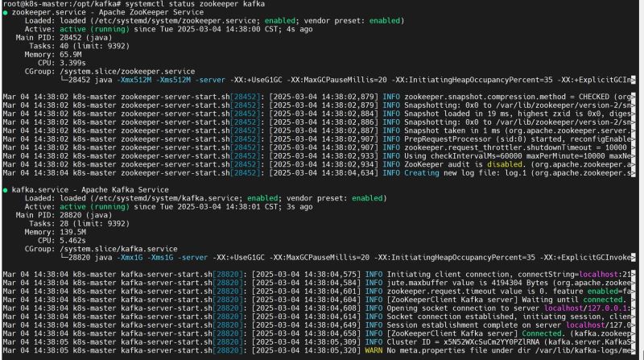Click the 'Main PID: 28452 (java)' line
644x360 pixels.
coord(64,38)
